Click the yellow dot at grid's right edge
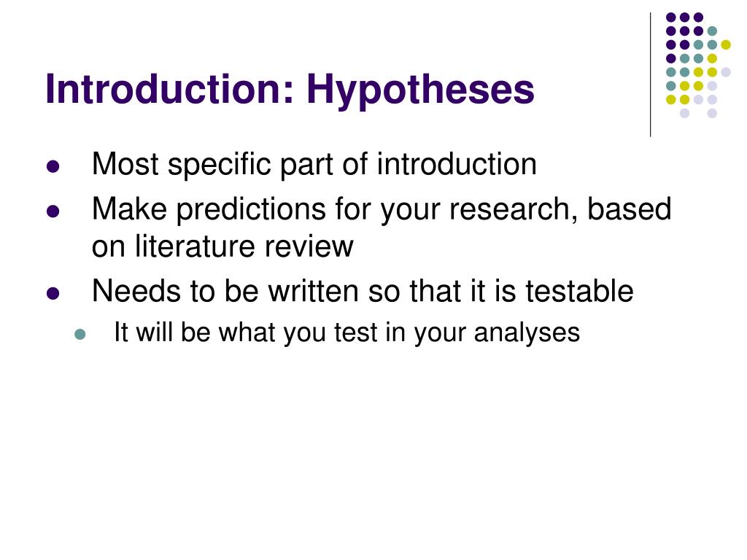 point(726,44)
